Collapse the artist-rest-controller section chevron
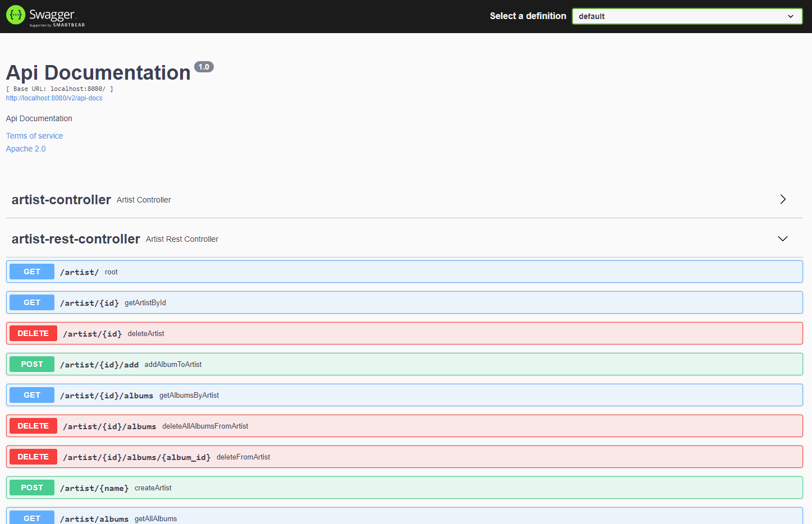The height and width of the screenshot is (524, 812). tap(782, 239)
